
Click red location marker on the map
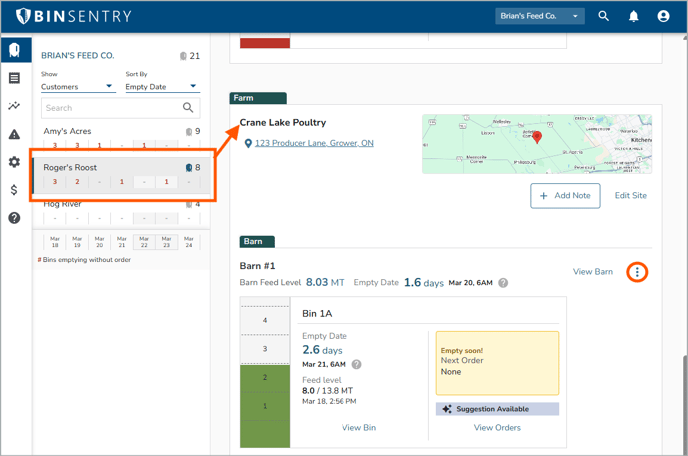537,137
